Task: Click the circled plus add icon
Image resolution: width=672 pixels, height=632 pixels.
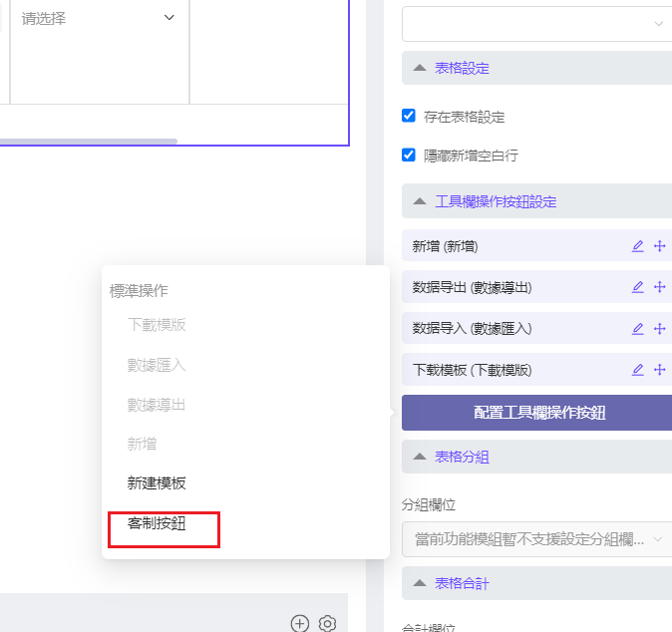Action: click(x=299, y=623)
